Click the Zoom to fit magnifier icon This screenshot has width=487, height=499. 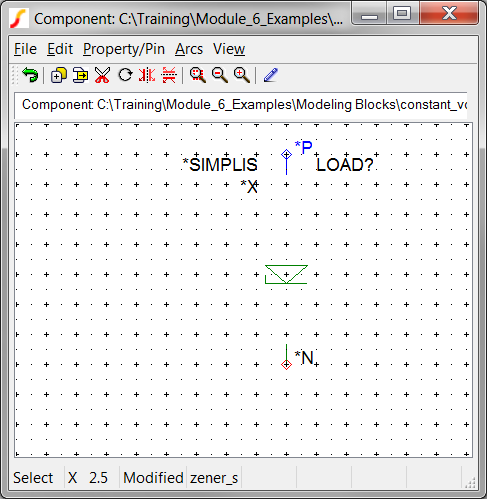tap(198, 75)
